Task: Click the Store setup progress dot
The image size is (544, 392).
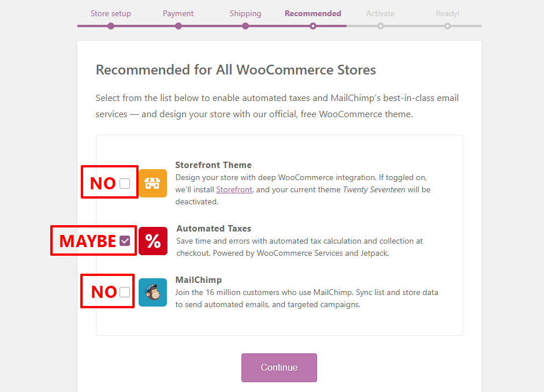Action: click(x=111, y=26)
